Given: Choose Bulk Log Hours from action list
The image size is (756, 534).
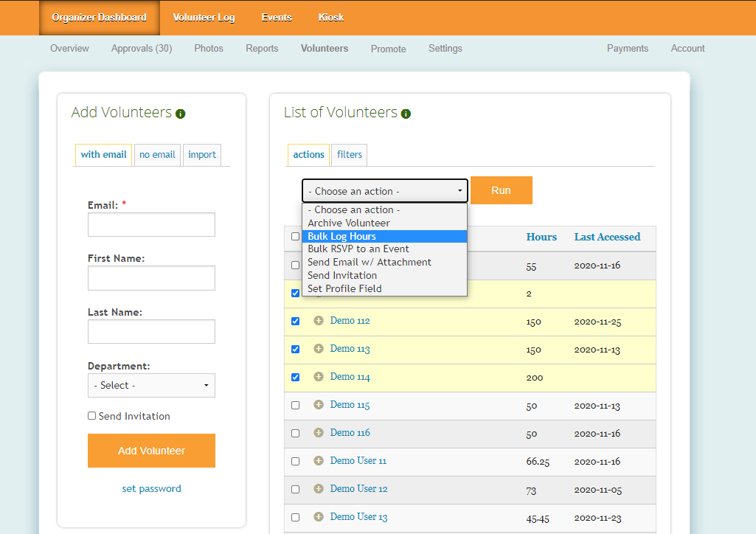Looking at the screenshot, I should tap(384, 236).
